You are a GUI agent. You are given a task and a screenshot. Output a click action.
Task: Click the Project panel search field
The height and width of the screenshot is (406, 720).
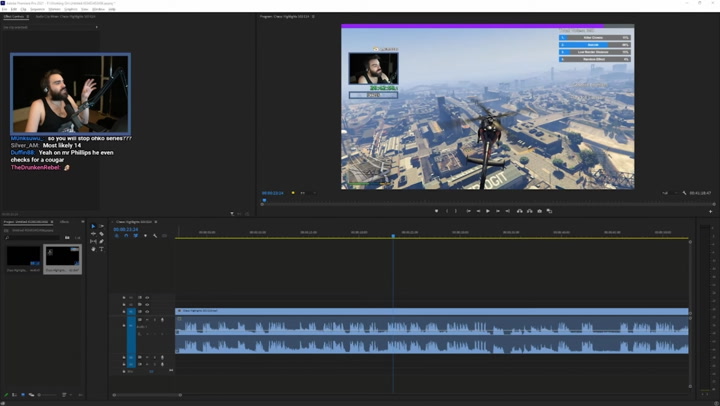[x=32, y=237]
